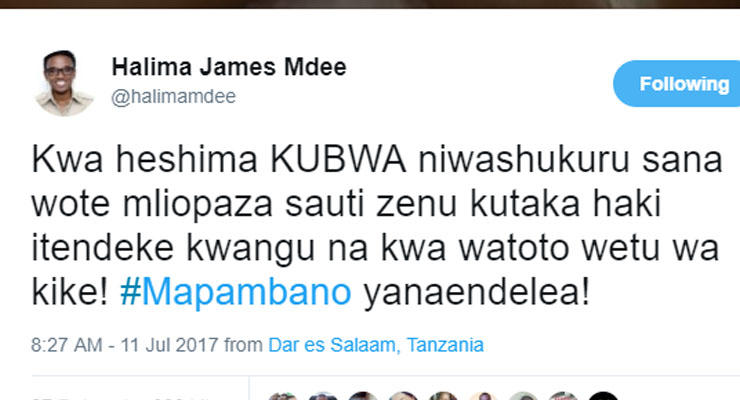Toggle the blue Following button

coord(677,83)
